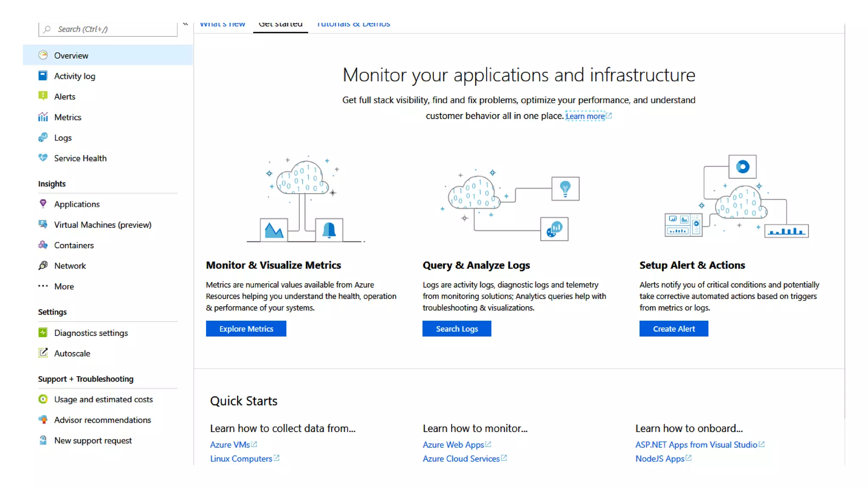Click the Metrics bar chart icon
Image resolution: width=868 pixels, height=488 pixels.
pos(43,117)
